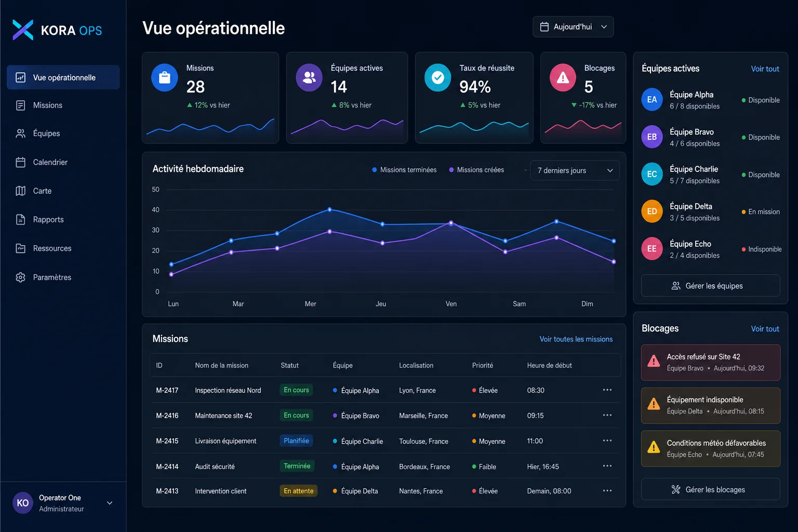Click Voir toutes les missions link
The width and height of the screenshot is (798, 532).
click(x=576, y=339)
